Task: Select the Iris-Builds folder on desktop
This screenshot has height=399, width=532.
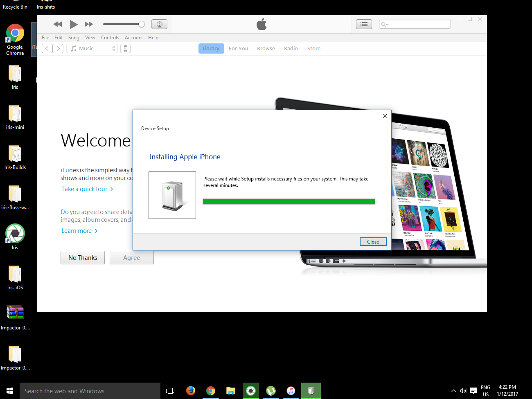Action: tap(15, 158)
